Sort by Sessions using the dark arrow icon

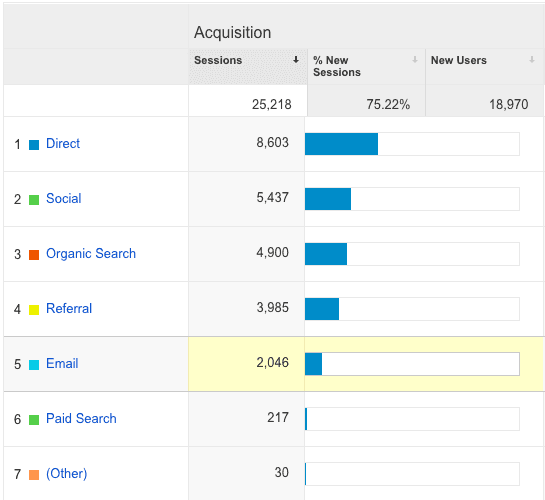point(296,60)
